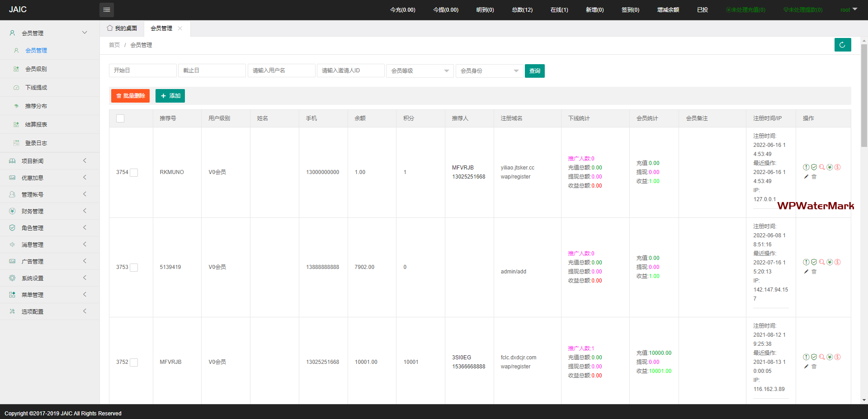Click the magnifier icon in row 3754
The width and height of the screenshot is (868, 419).
coord(822,167)
